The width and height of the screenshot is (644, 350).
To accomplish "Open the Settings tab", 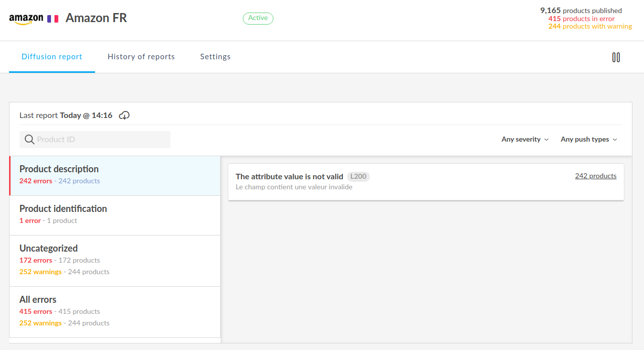I will tap(215, 57).
